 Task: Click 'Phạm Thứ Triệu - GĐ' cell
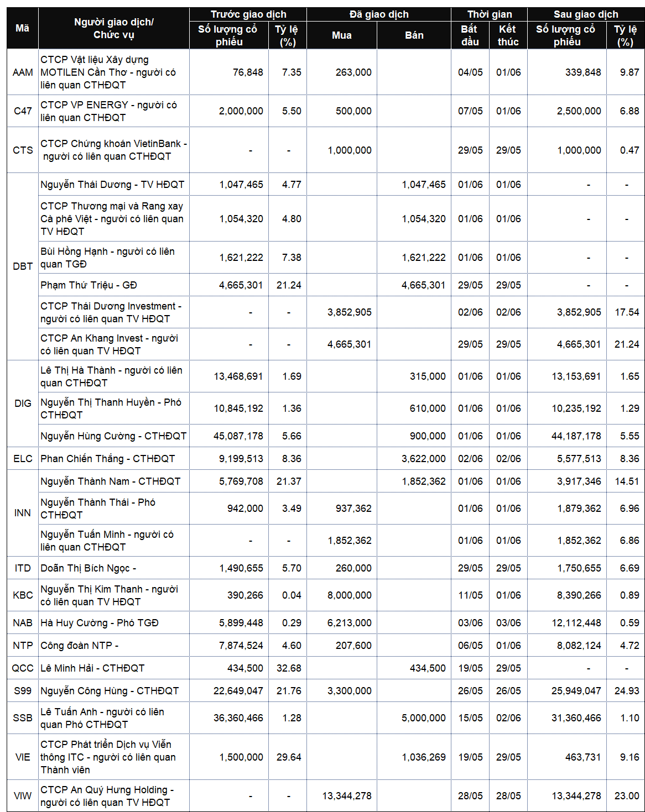pyautogui.click(x=114, y=285)
